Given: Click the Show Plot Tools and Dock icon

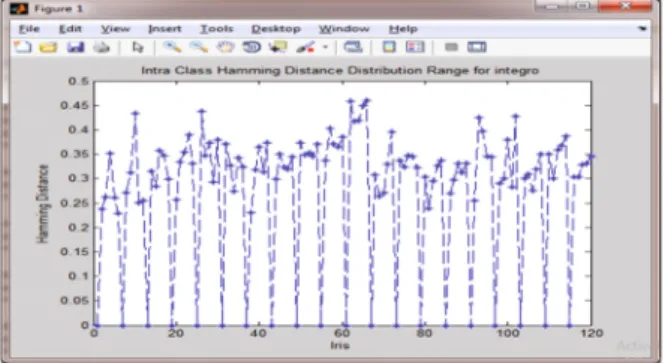Looking at the screenshot, I should [477, 47].
